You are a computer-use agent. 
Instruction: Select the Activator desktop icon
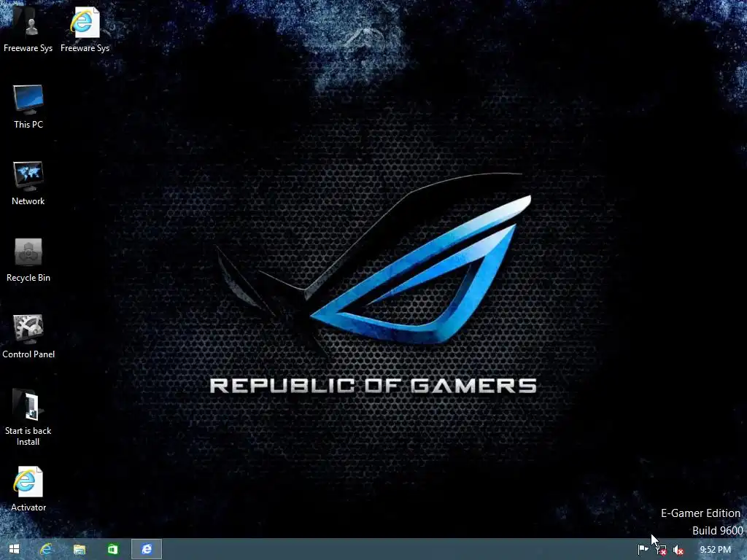point(28,489)
